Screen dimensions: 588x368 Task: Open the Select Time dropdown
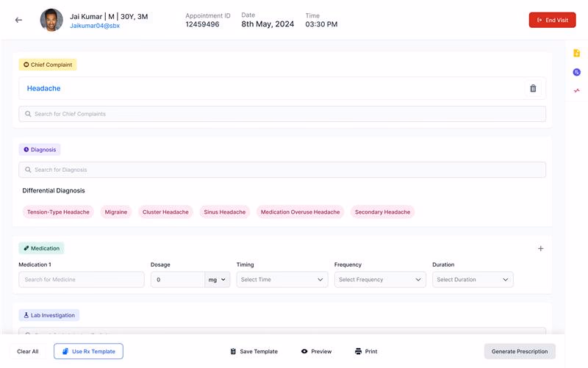pyautogui.click(x=282, y=280)
